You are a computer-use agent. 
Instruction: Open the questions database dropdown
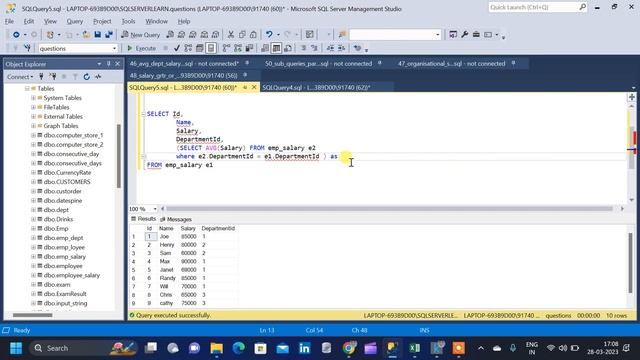pyautogui.click(x=114, y=49)
